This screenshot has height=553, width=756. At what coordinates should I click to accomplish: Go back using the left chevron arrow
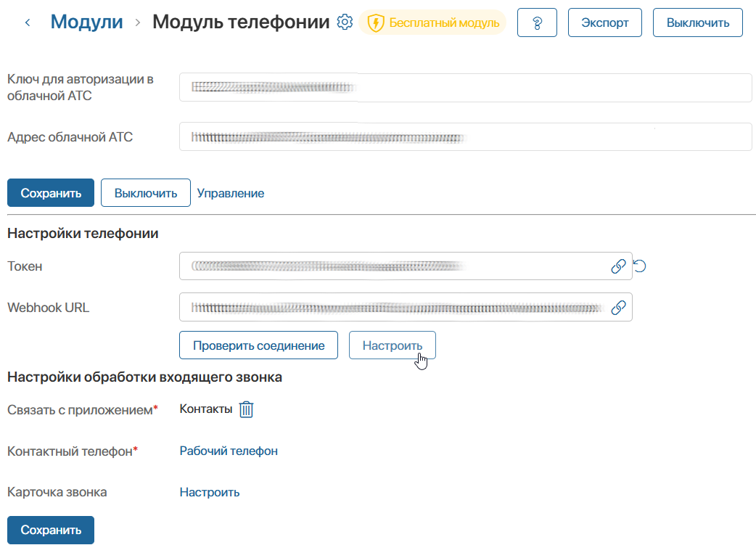coord(28,22)
